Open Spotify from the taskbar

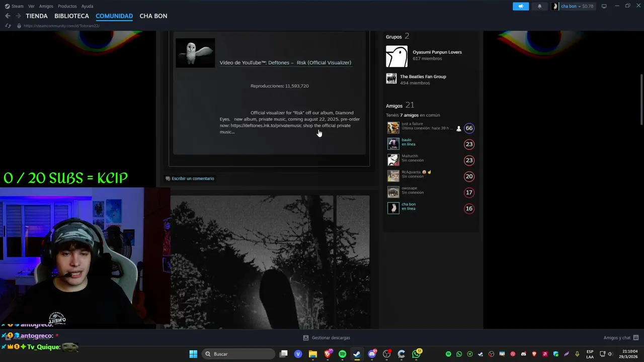coord(343,354)
